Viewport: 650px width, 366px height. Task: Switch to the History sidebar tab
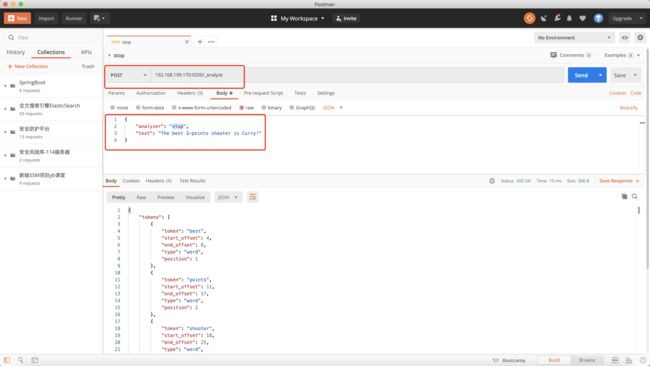pos(16,52)
